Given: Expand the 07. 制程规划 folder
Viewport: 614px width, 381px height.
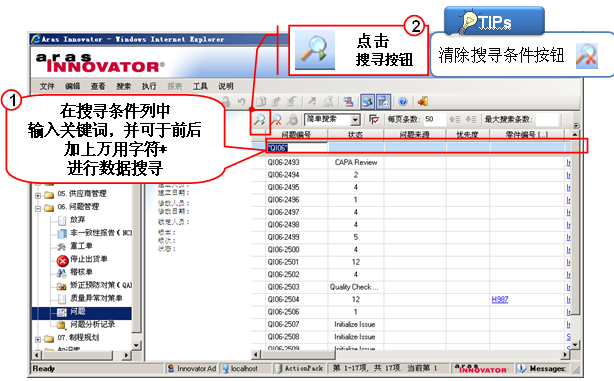Looking at the screenshot, I should coord(38,339).
